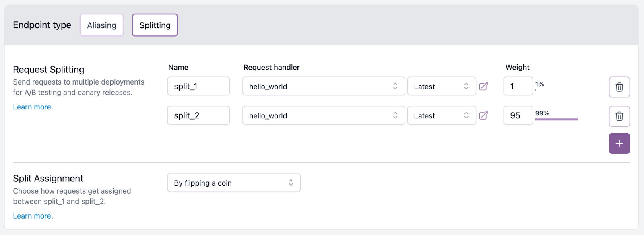The width and height of the screenshot is (644, 235).
Task: Add a new split with plus button
Action: pyautogui.click(x=619, y=144)
